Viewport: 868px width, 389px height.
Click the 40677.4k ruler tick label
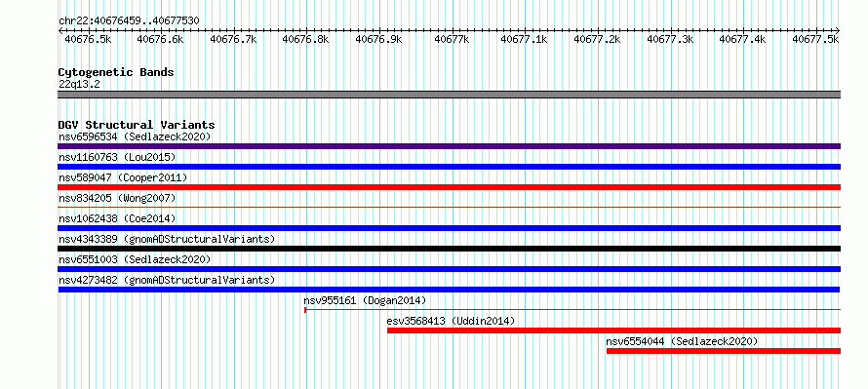(x=743, y=39)
